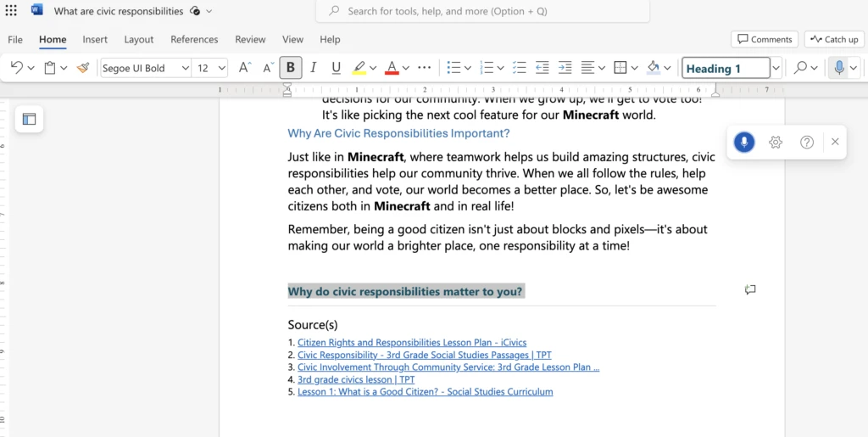This screenshot has height=437, width=868.
Task: Toggle the blue dictation microphone button
Action: click(x=744, y=143)
